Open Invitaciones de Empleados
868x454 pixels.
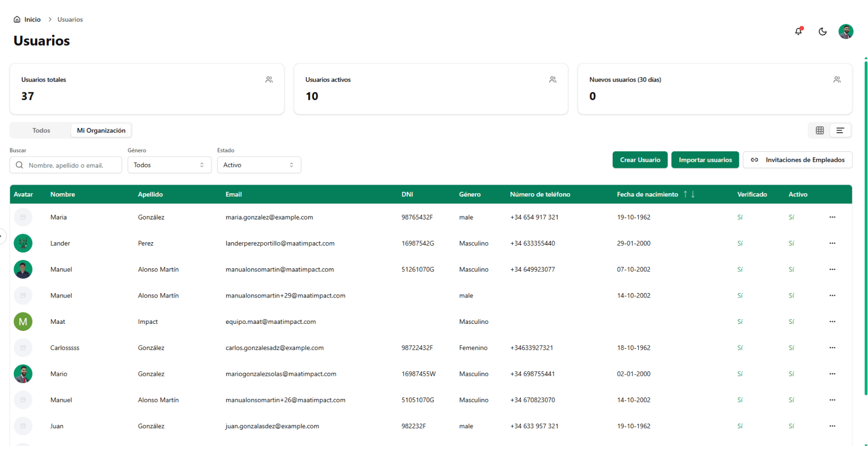coord(797,160)
